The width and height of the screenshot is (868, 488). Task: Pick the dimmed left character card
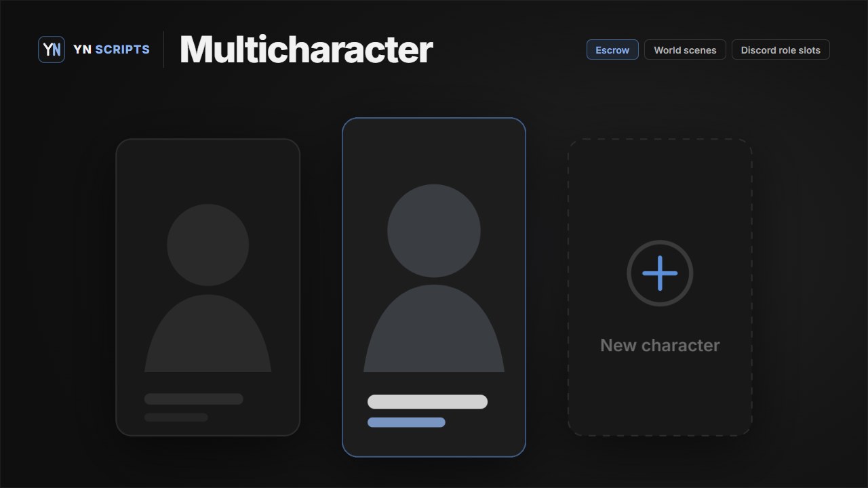[x=208, y=287]
